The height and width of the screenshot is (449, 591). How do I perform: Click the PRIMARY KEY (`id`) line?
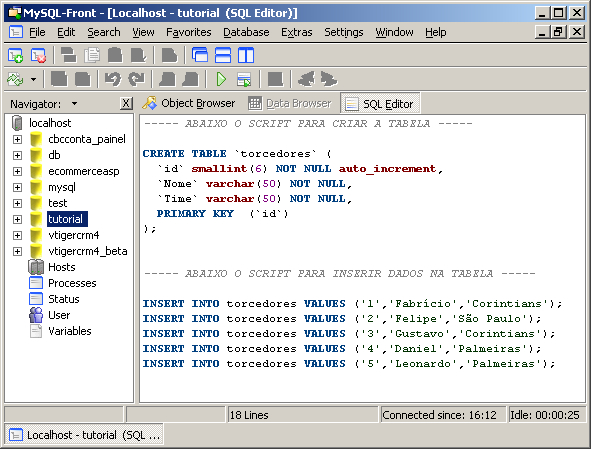point(222,214)
